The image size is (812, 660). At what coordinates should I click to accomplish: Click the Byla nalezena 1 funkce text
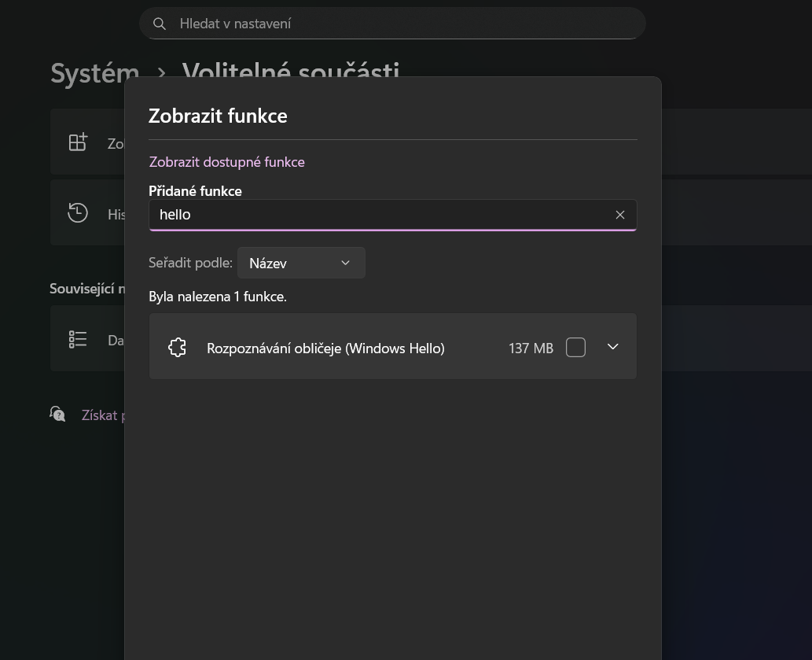click(218, 297)
